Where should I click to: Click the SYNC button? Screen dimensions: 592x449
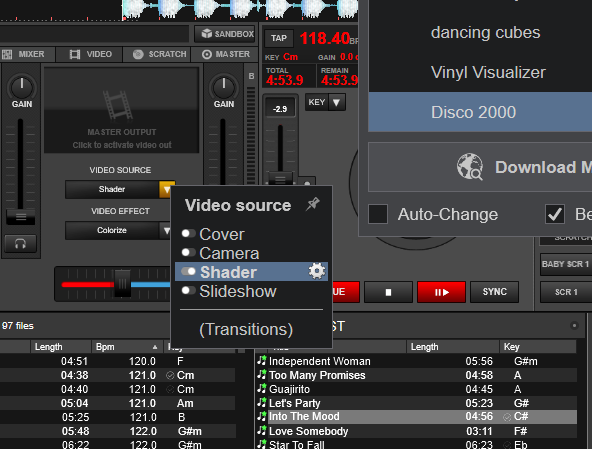click(494, 292)
